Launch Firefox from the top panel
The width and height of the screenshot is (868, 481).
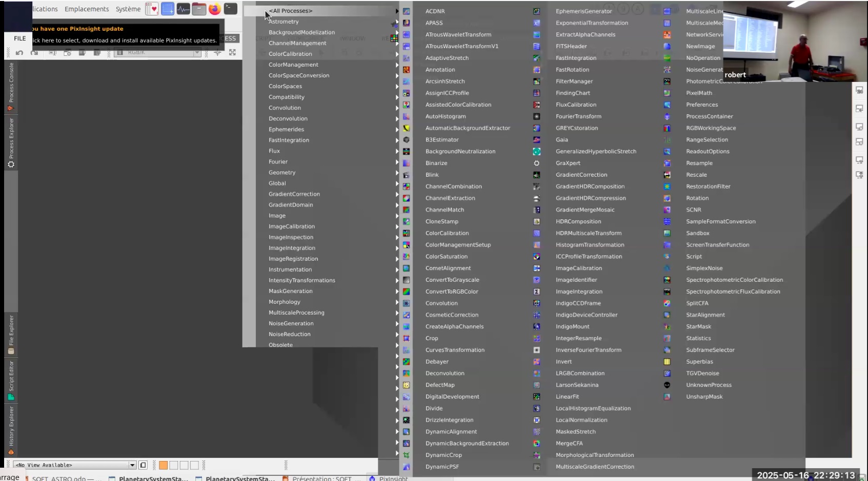(x=215, y=9)
